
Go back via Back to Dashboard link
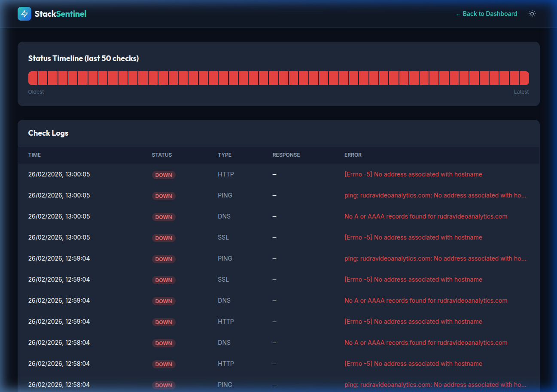(x=486, y=14)
